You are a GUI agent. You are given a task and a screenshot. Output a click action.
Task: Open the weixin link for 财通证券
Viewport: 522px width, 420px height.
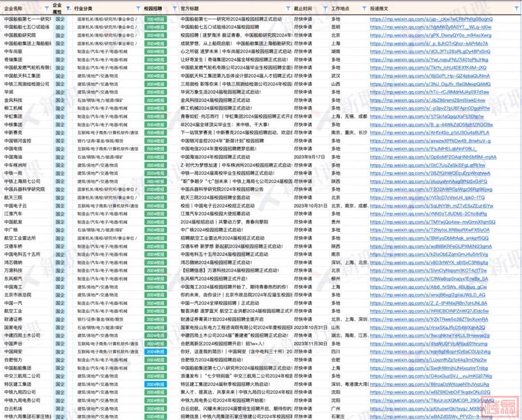pos(429,319)
